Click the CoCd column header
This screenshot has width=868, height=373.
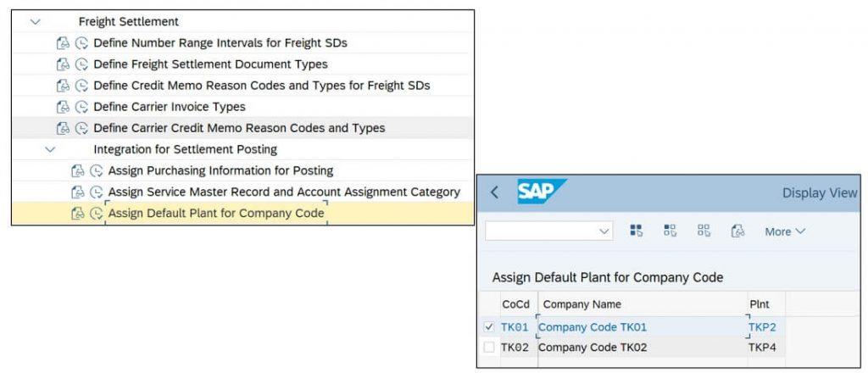[515, 304]
